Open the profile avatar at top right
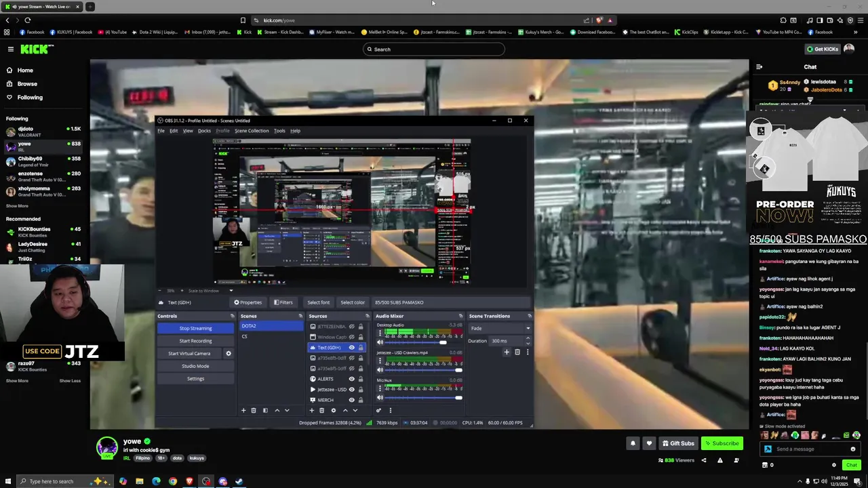This screenshot has height=488, width=868. coord(849,49)
